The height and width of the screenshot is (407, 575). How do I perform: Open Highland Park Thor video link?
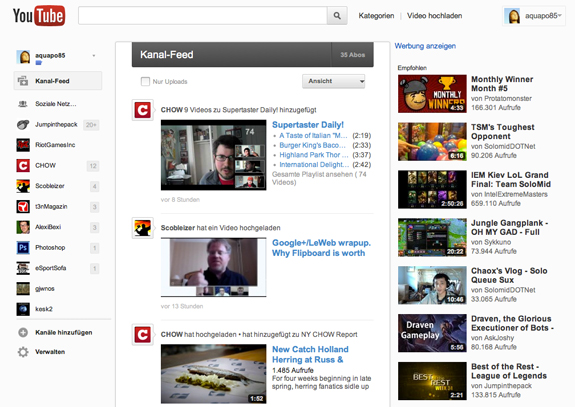[314, 155]
